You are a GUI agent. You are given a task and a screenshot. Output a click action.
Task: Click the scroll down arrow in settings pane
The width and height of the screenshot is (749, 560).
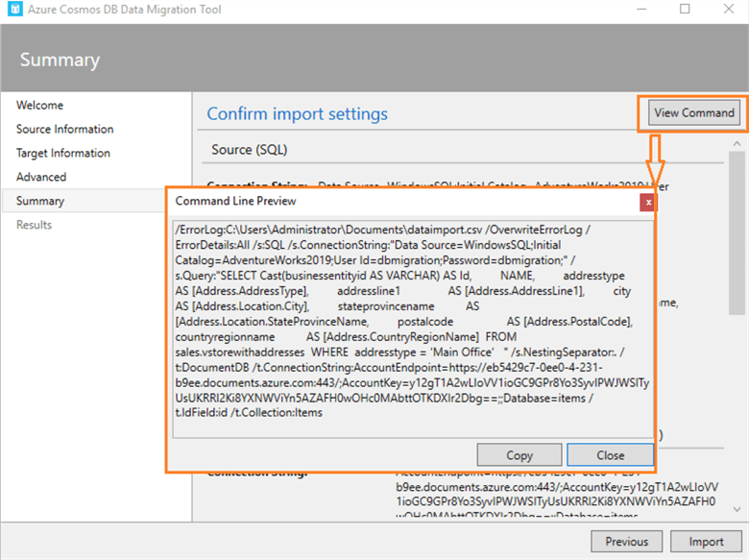point(737,509)
